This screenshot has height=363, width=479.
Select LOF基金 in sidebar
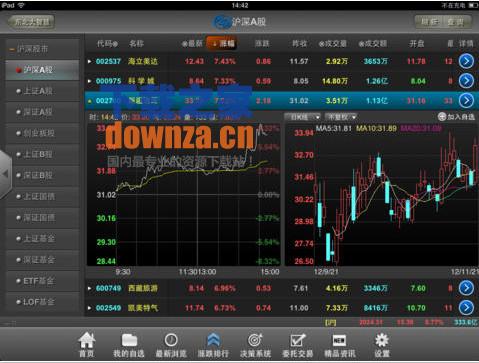[x=42, y=302]
